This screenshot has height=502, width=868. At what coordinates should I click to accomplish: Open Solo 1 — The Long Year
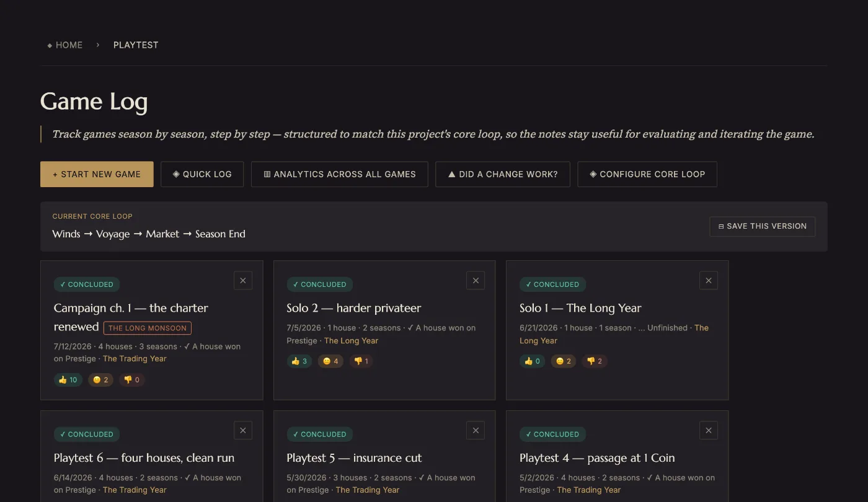tap(580, 308)
